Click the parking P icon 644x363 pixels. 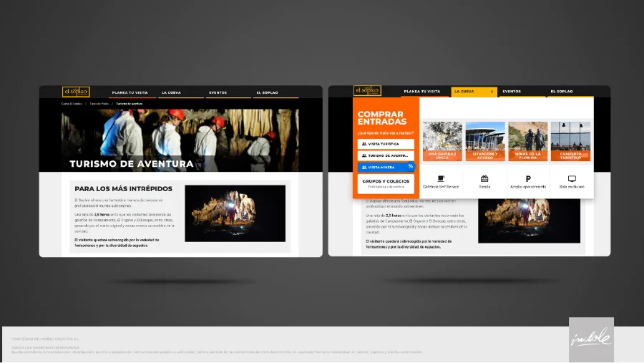coord(528,178)
